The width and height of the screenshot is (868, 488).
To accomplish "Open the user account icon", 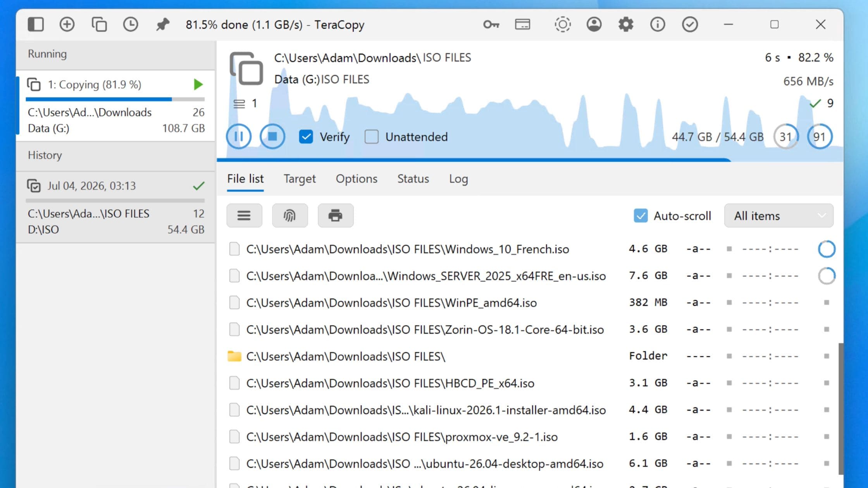I will (594, 24).
